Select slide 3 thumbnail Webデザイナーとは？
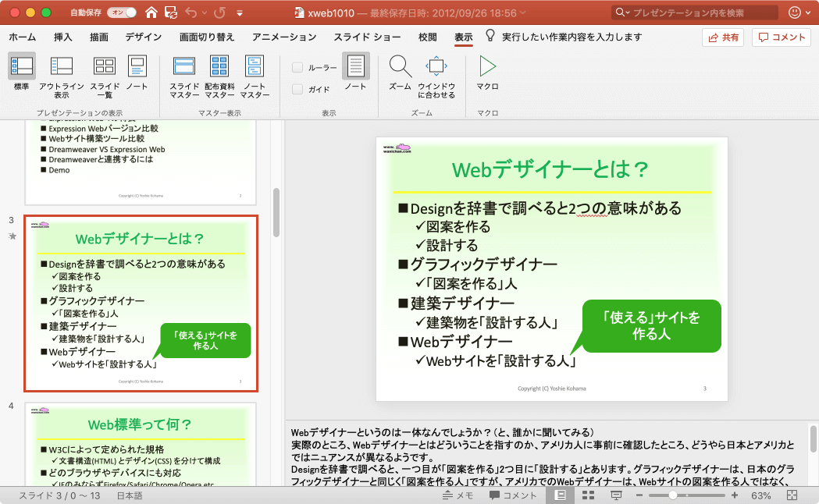The height and width of the screenshot is (504, 819). pos(141,303)
